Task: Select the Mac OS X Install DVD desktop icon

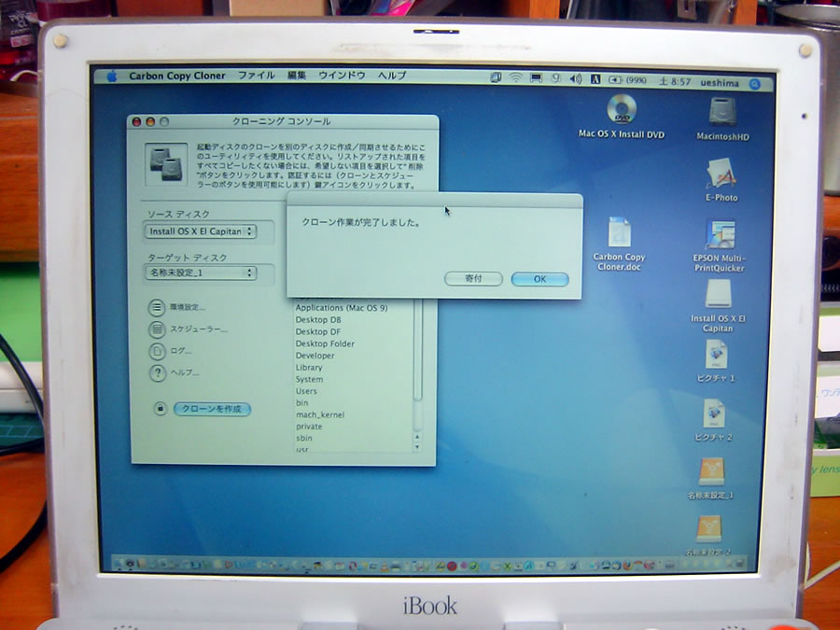Action: (622, 109)
